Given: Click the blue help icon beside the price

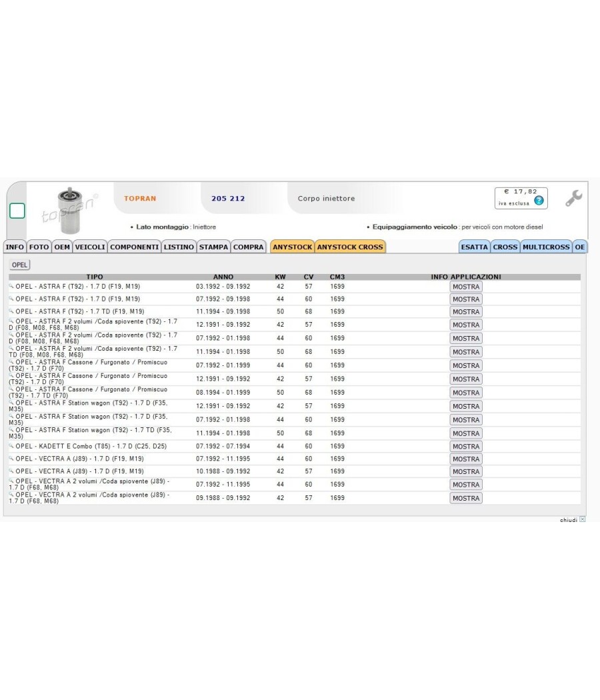Looking at the screenshot, I should tap(539, 201).
